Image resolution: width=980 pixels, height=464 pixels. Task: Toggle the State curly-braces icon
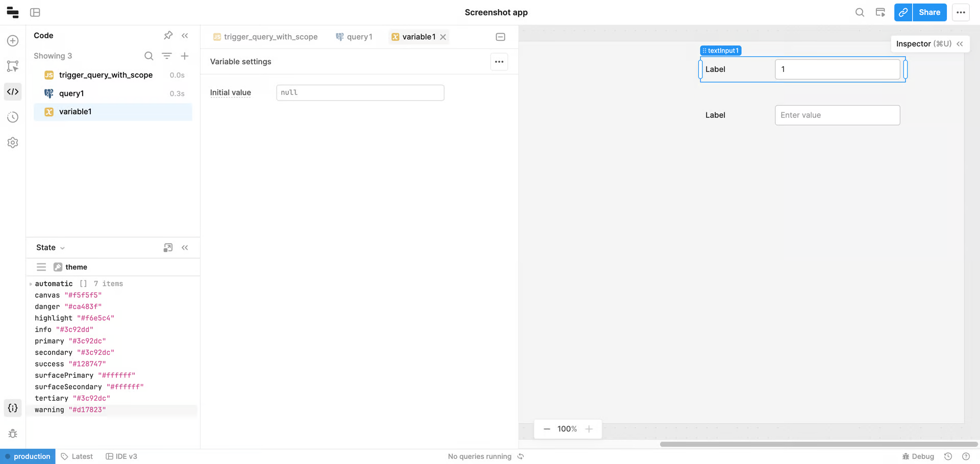[13, 408]
